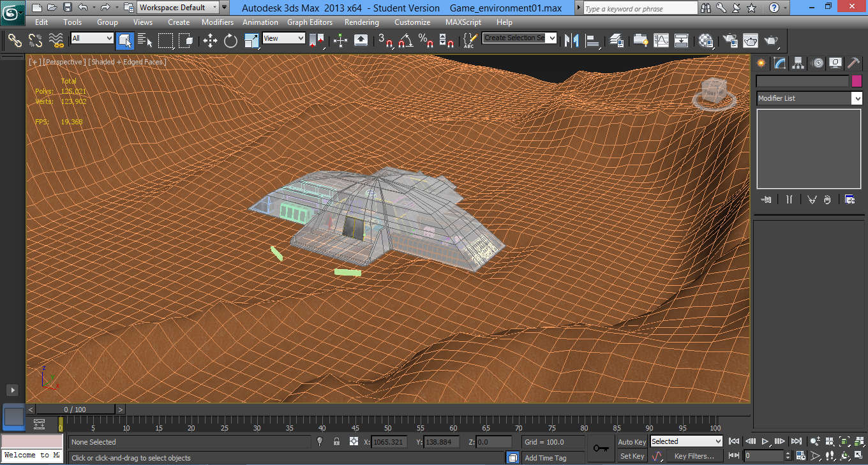Toggle Auto Key animation mode
The height and width of the screenshot is (465, 868).
[x=631, y=441]
